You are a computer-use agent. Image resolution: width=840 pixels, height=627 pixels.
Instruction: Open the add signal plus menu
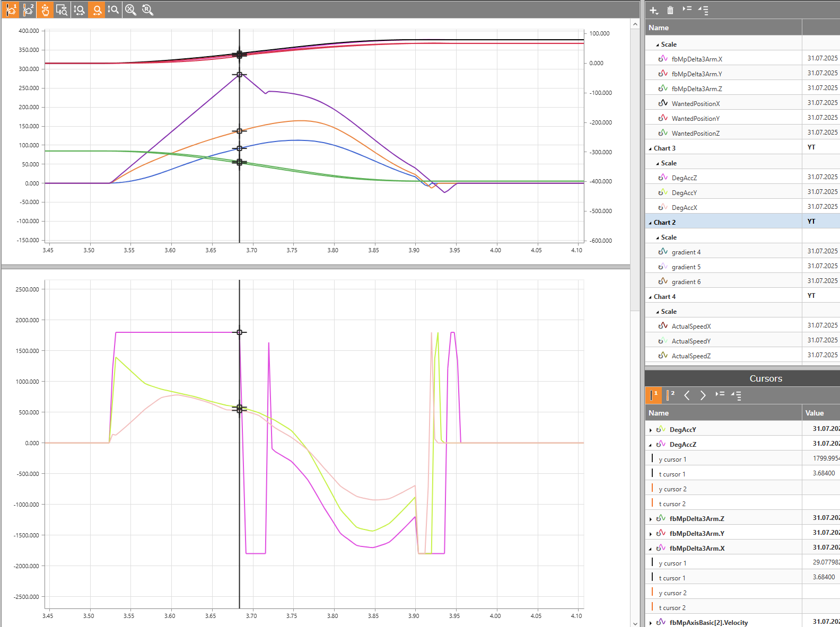coord(654,10)
